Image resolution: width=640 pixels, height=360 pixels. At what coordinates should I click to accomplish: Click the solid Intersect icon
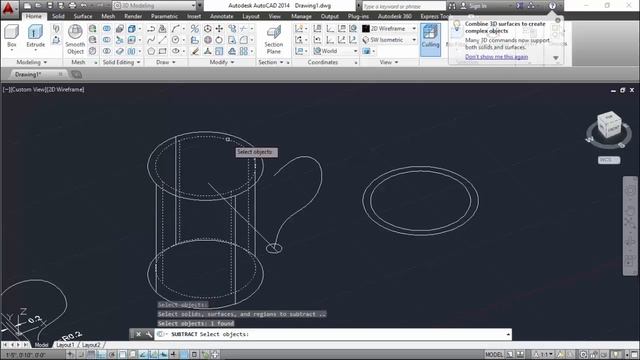pos(107,51)
